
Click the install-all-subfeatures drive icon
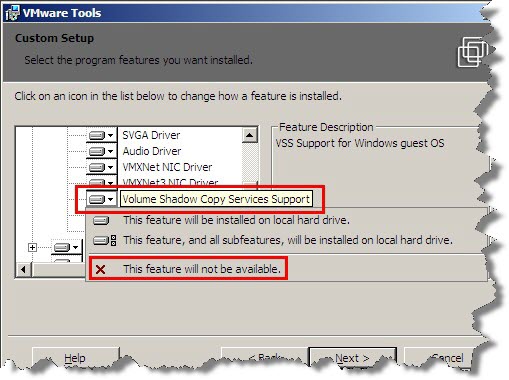[105, 240]
